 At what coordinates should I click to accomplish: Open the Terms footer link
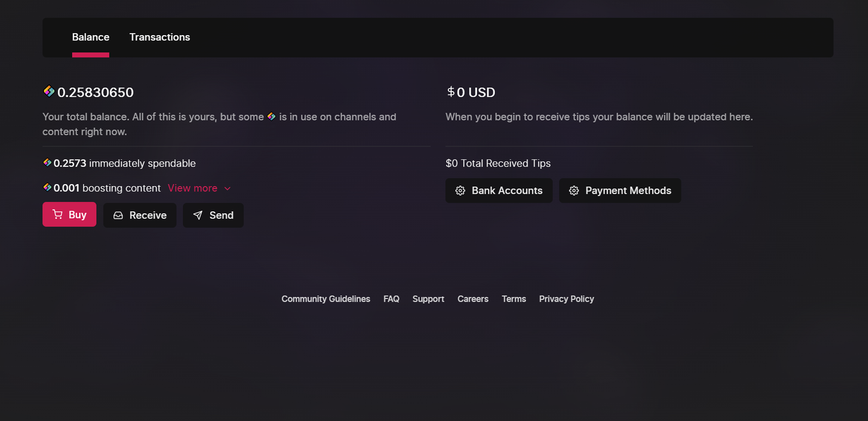click(514, 299)
